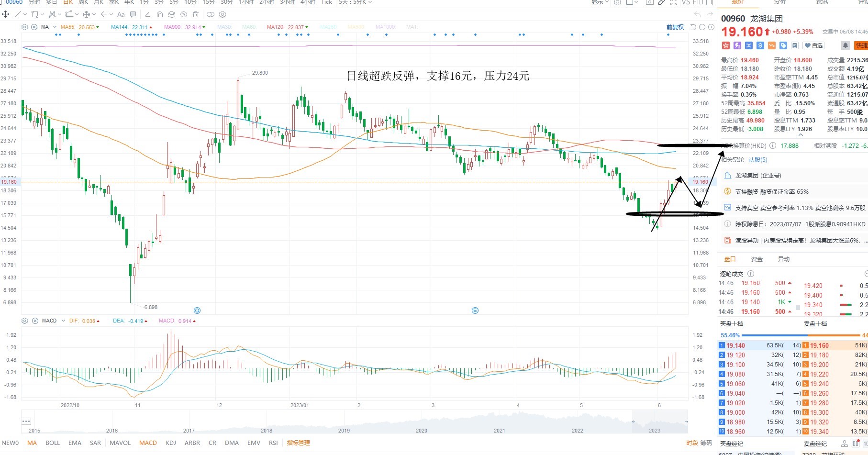Select the RSI indicator button
The image size is (868, 455).
273,443
